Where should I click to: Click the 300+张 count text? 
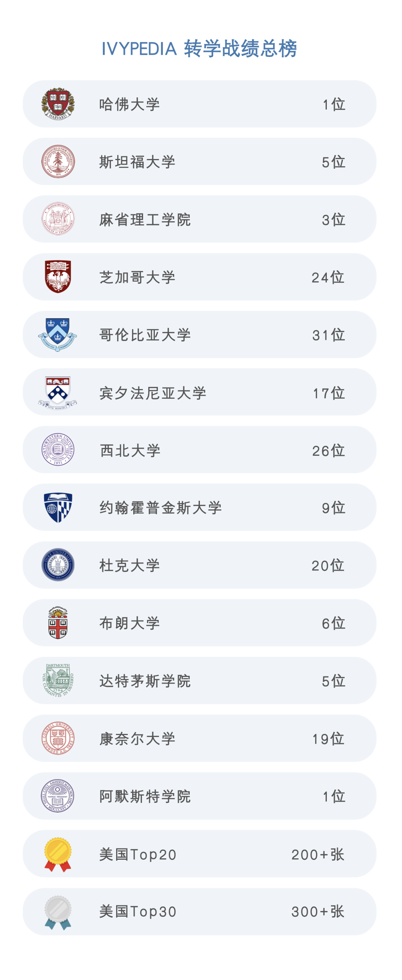[318, 912]
